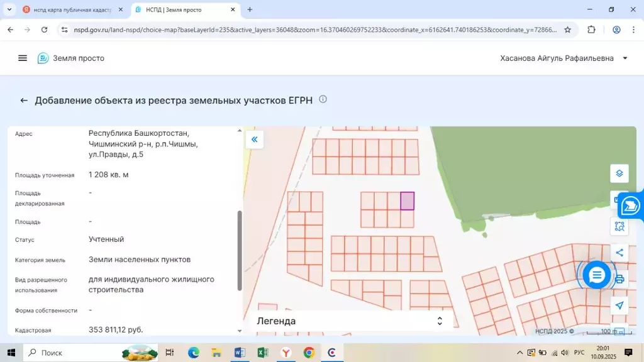
Task: Click the geolocation arrow icon
Action: [619, 305]
